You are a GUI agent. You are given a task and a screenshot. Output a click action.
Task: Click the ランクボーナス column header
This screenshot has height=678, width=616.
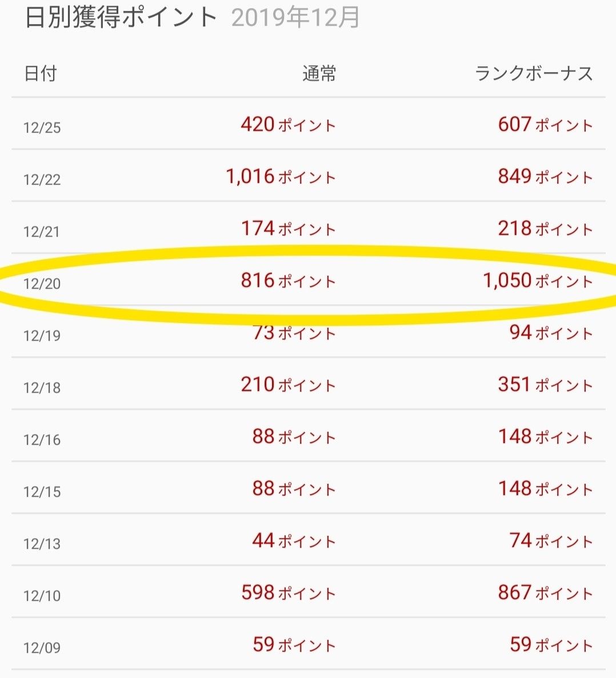[534, 74]
